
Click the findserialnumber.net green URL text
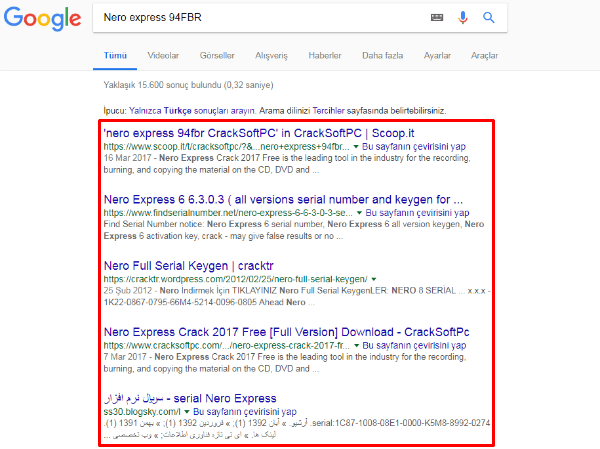[228, 213]
